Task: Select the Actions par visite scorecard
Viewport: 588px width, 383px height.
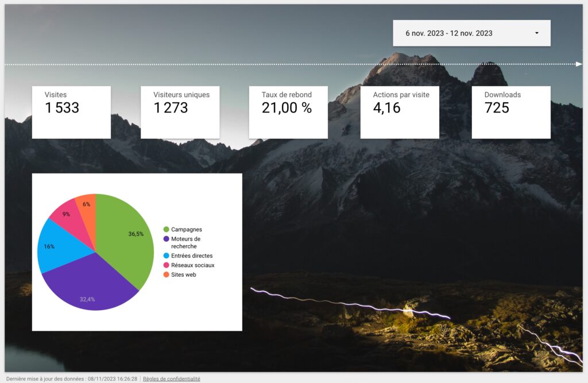Action: 400,112
